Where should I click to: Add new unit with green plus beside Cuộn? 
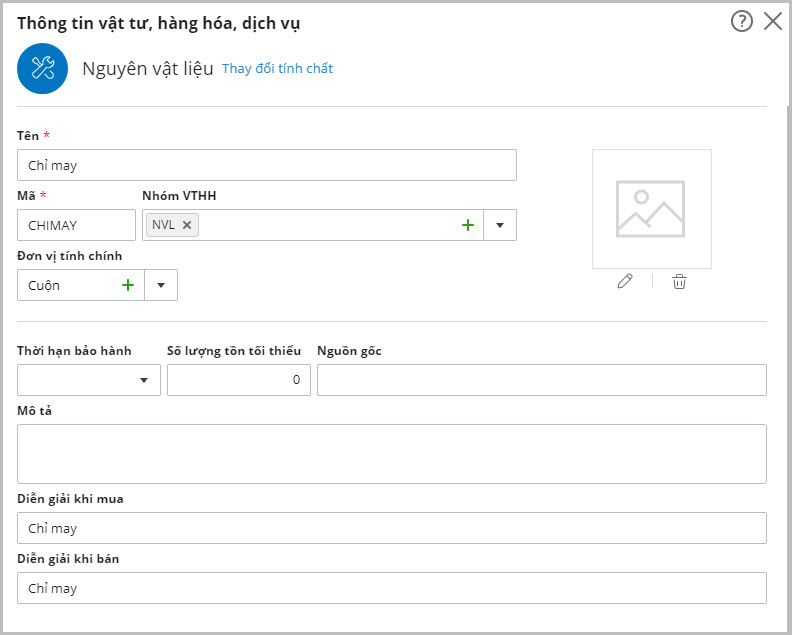pyautogui.click(x=128, y=285)
